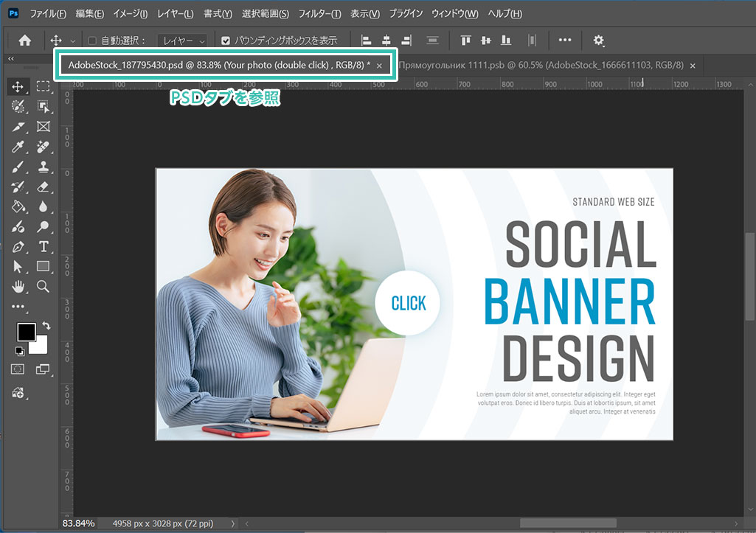Click the Generate Image icon in toolbox

point(18,393)
